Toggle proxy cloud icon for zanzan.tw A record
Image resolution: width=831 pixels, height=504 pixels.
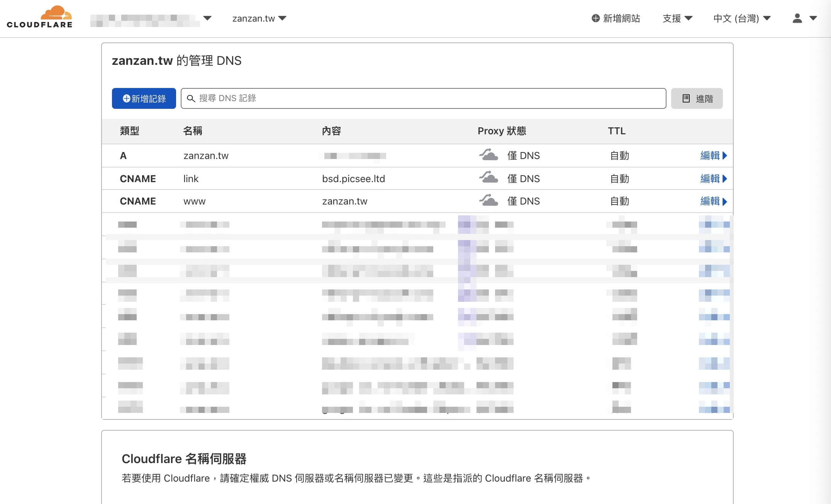tap(488, 155)
